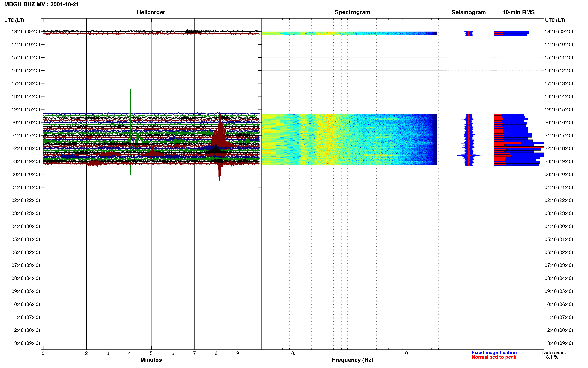Screen dimensions: 588x368
Task: Click the left '05:40 (01:40)' time label
Action: click(26, 239)
